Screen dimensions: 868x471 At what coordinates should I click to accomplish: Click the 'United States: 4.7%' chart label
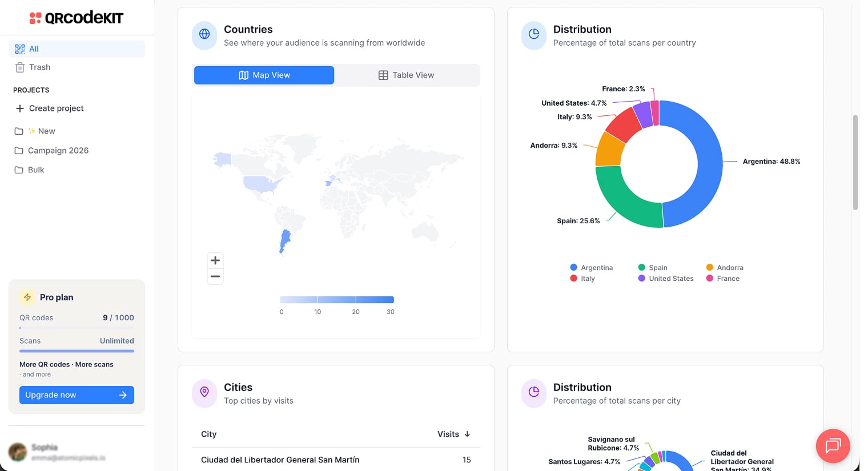[x=574, y=103]
